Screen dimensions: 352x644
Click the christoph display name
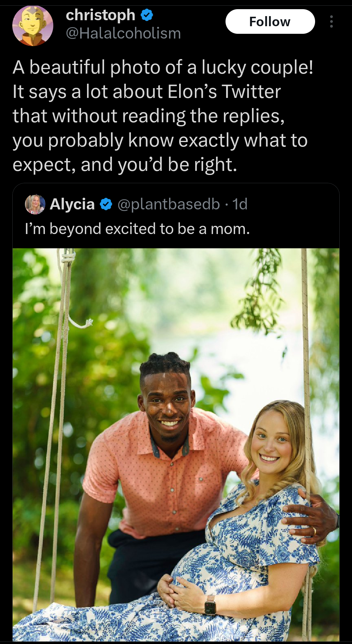100,15
